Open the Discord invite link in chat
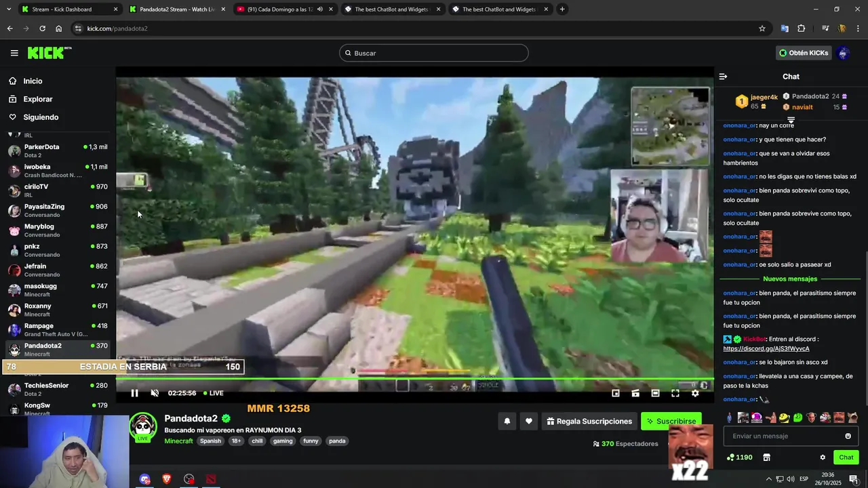This screenshot has height=488, width=868. 766,348
